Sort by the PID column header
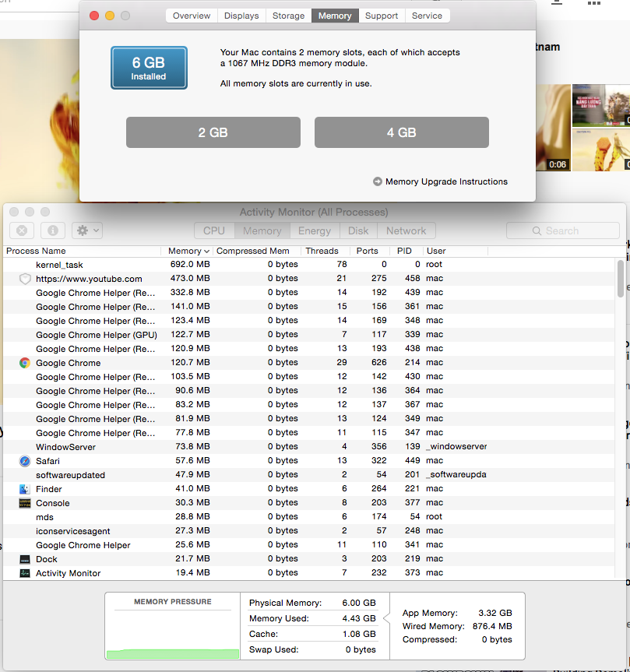The image size is (630, 672). point(406,251)
